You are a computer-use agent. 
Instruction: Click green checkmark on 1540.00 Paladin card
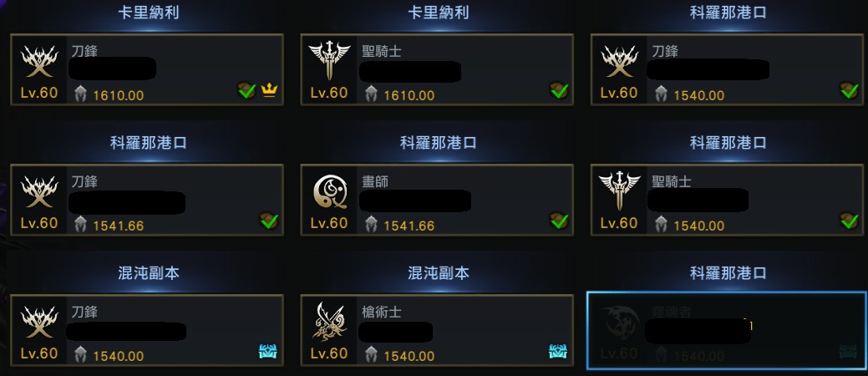click(x=849, y=221)
